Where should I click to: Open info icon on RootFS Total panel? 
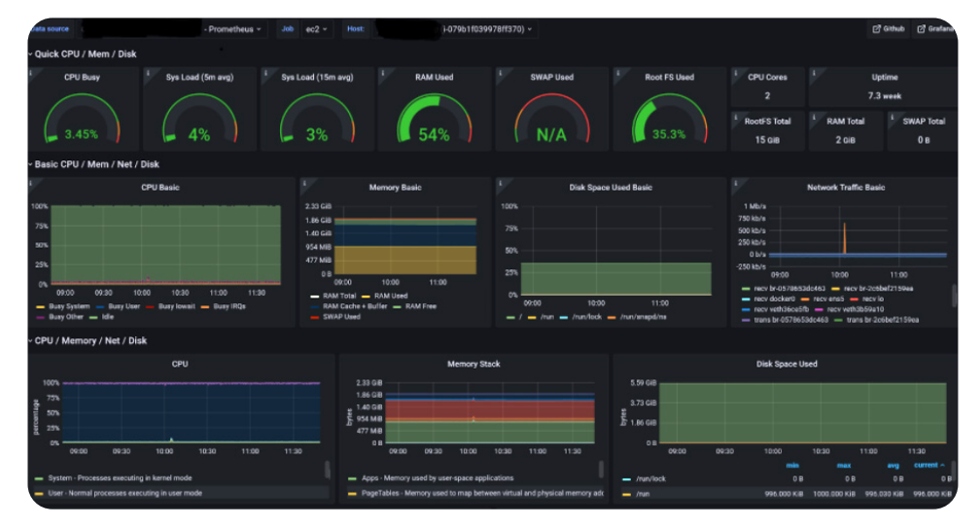click(x=736, y=117)
